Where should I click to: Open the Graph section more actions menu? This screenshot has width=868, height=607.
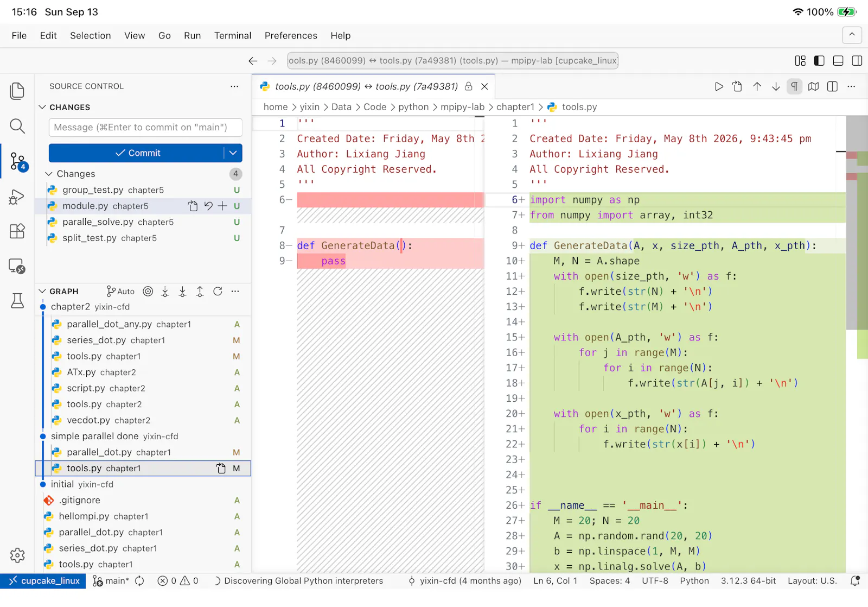tap(235, 292)
